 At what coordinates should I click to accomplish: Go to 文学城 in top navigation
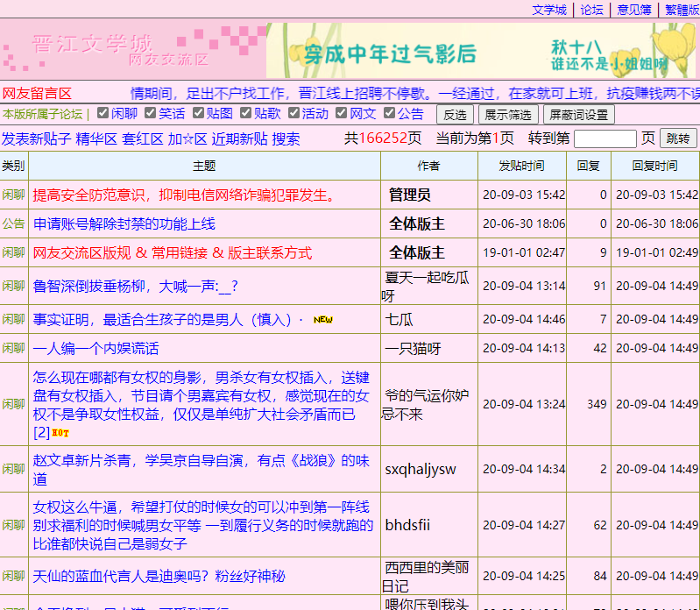pyautogui.click(x=549, y=10)
